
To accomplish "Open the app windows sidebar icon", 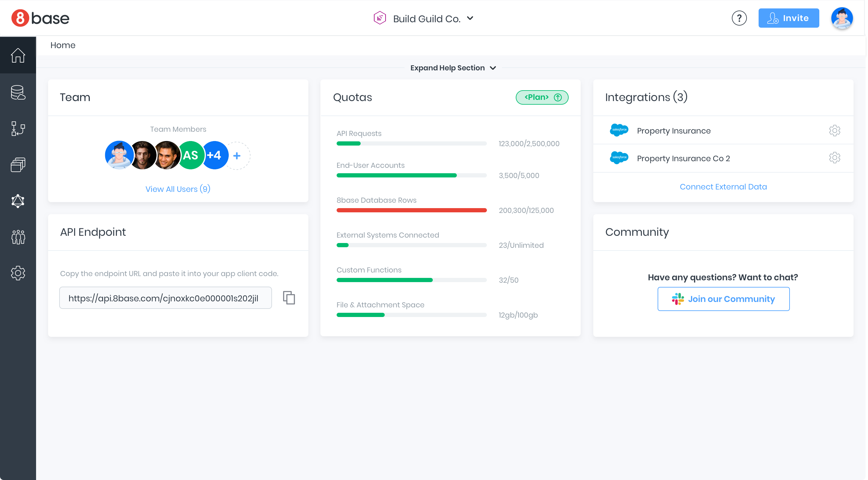I will (18, 165).
